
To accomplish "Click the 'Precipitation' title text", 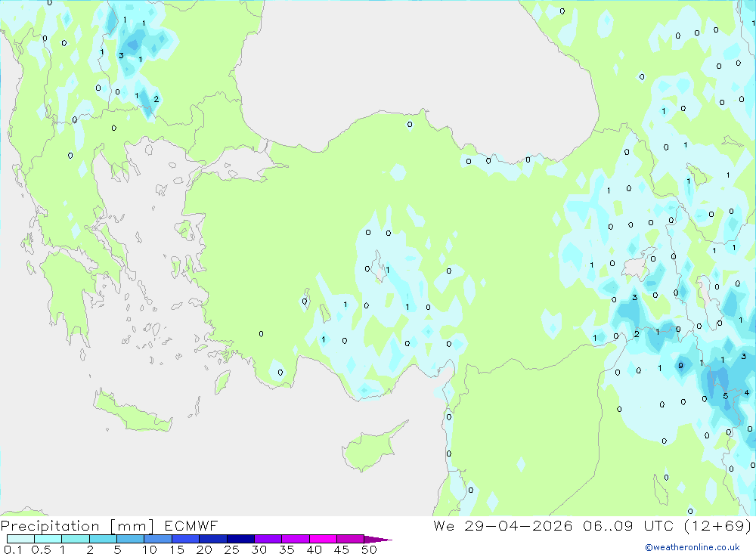I will coord(50,526).
